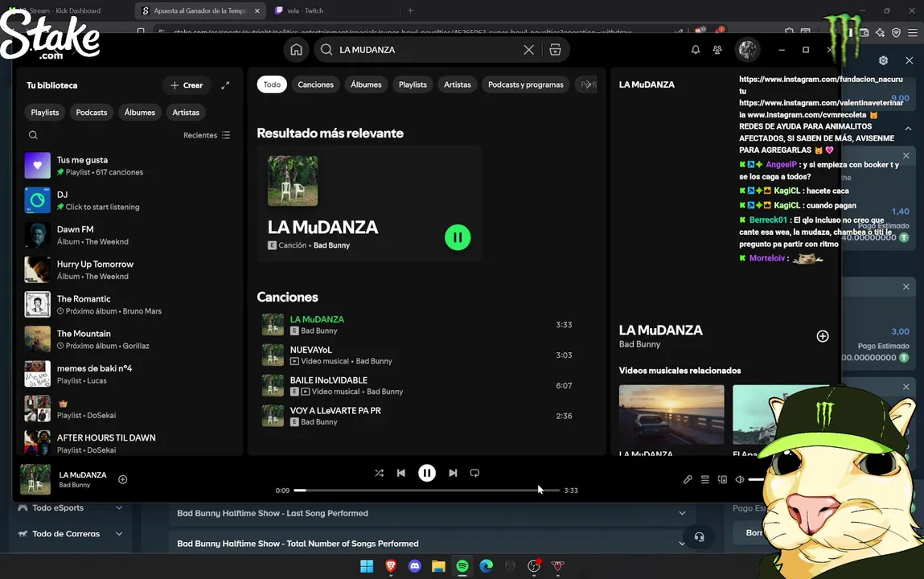Open Bad Bunny link in top result card
Screen dimensions: 924x579
[331, 245]
